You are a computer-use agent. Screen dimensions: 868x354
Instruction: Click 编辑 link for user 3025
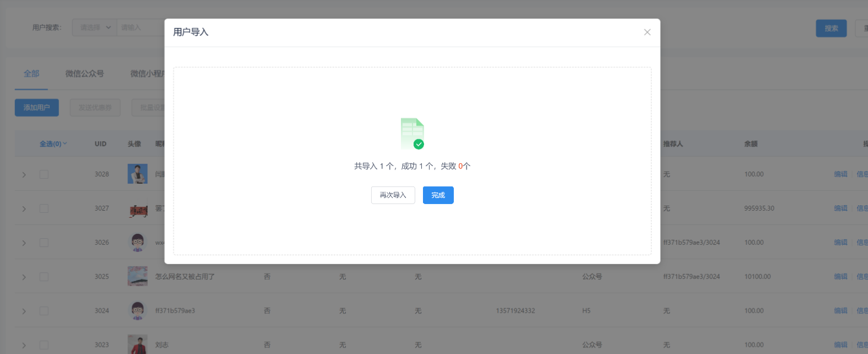pos(840,277)
